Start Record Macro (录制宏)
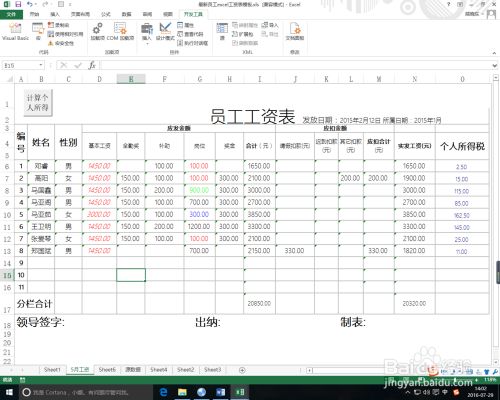 tap(59, 25)
